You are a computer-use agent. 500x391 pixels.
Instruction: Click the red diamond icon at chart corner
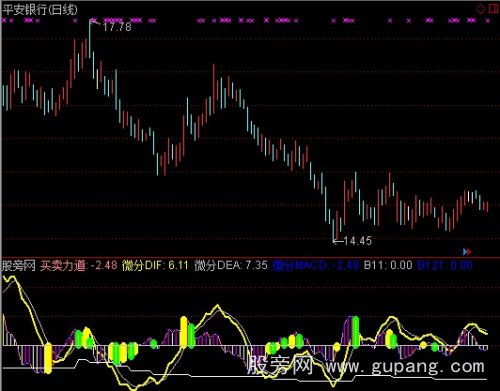coord(480,9)
